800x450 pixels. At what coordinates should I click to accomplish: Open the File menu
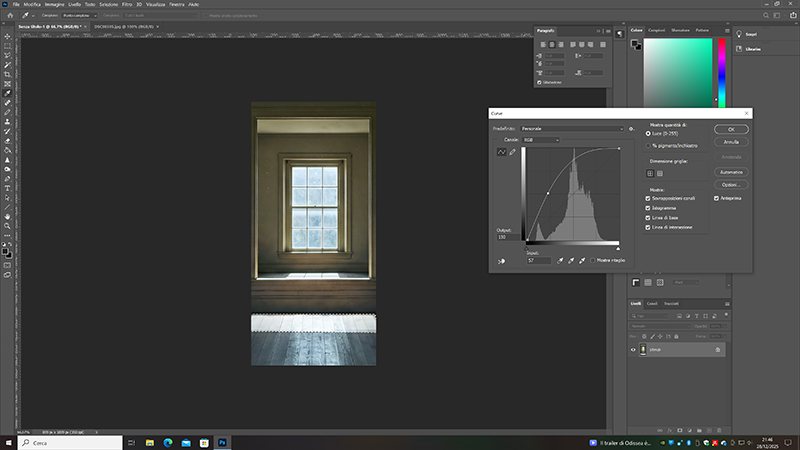16,4
